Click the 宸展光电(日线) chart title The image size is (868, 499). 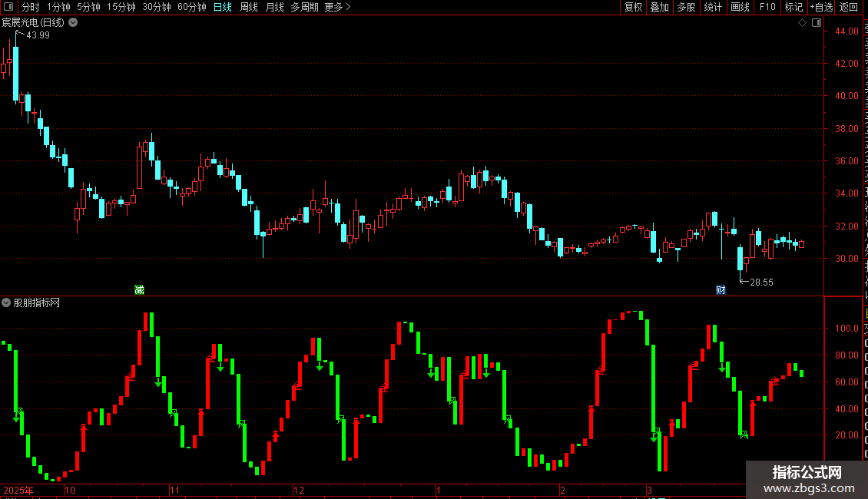[33, 23]
